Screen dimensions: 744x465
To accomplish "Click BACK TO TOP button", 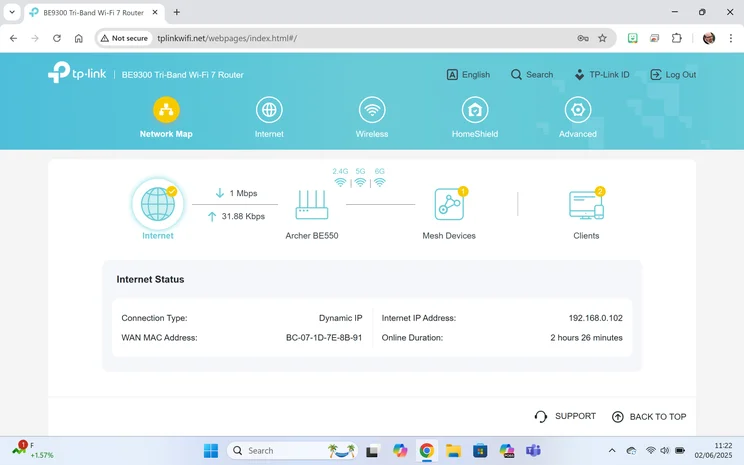I will pyautogui.click(x=648, y=417).
